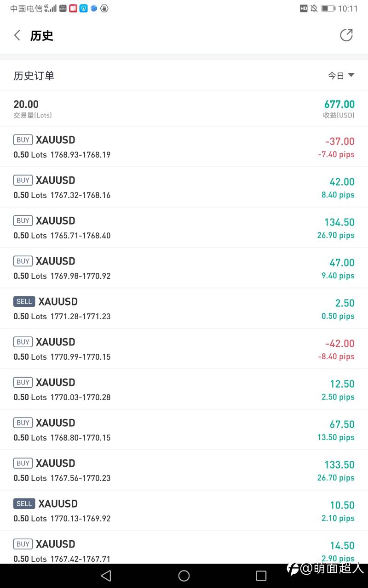368x588 pixels.
Task: Select the 134.50 profit order row
Action: tap(184, 227)
